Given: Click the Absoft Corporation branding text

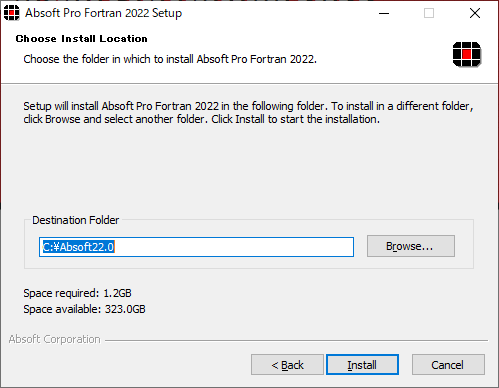Looking at the screenshot, I should click(x=54, y=339).
